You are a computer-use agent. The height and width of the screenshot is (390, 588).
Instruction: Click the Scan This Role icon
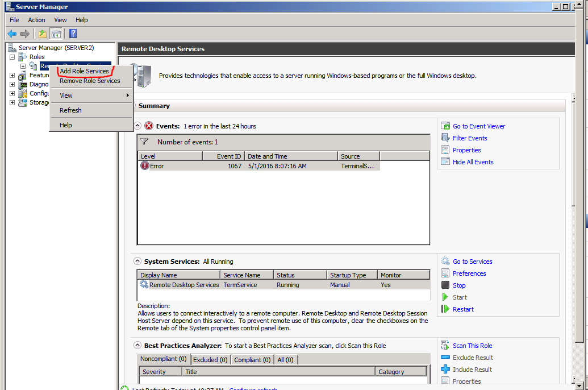[445, 345]
